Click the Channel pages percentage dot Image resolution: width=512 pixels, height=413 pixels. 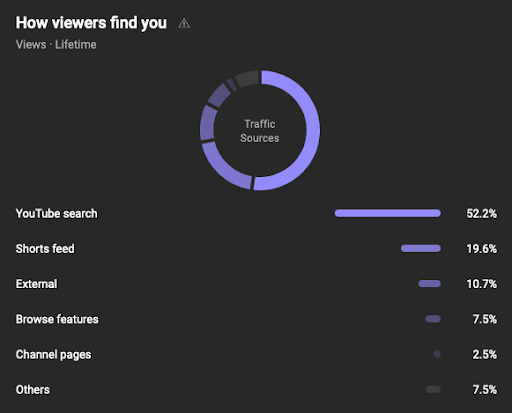[437, 354]
